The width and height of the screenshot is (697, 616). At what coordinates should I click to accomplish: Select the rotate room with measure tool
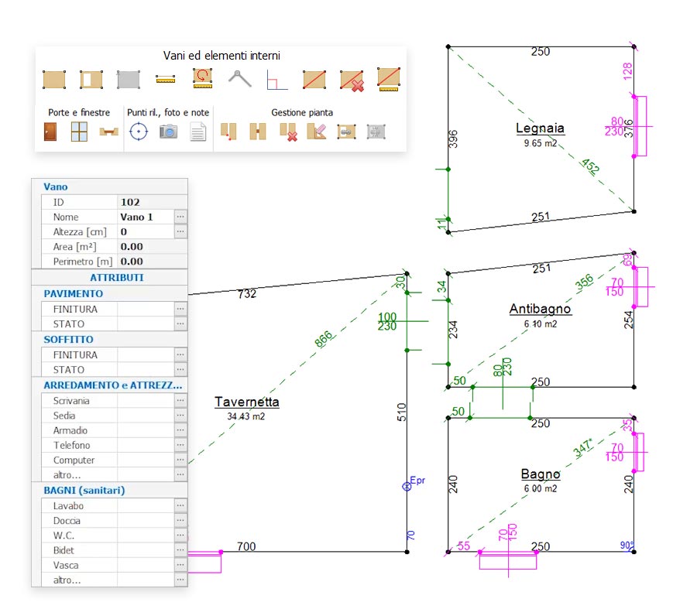tap(202, 78)
